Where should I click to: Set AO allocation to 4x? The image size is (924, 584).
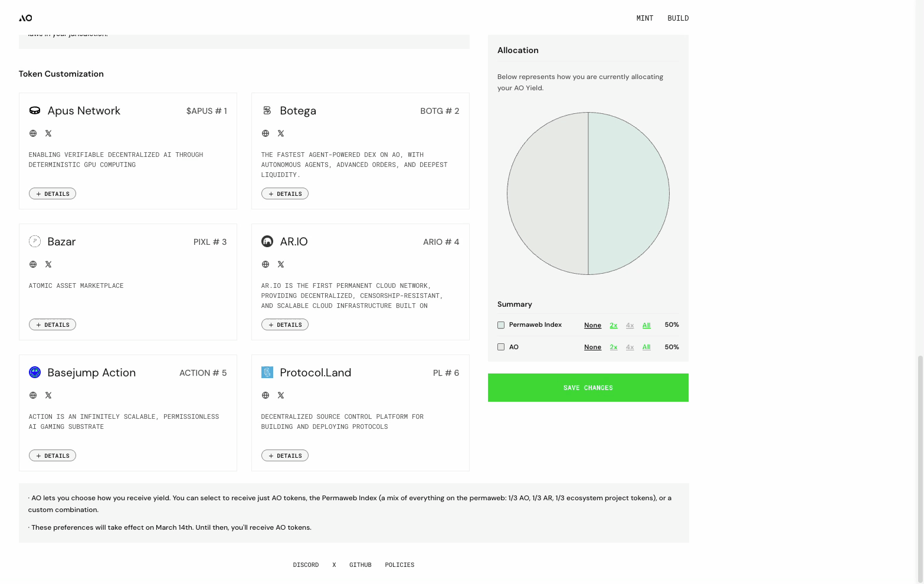point(630,347)
